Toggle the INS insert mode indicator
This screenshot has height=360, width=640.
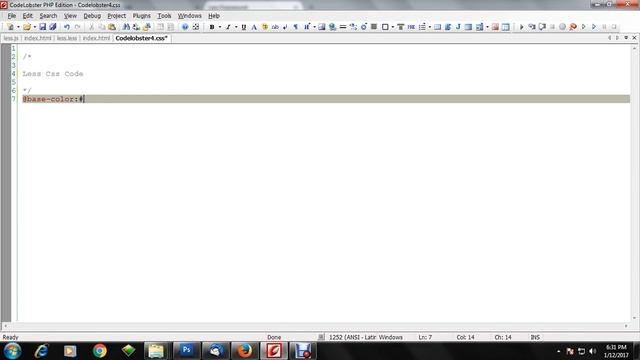click(x=535, y=337)
